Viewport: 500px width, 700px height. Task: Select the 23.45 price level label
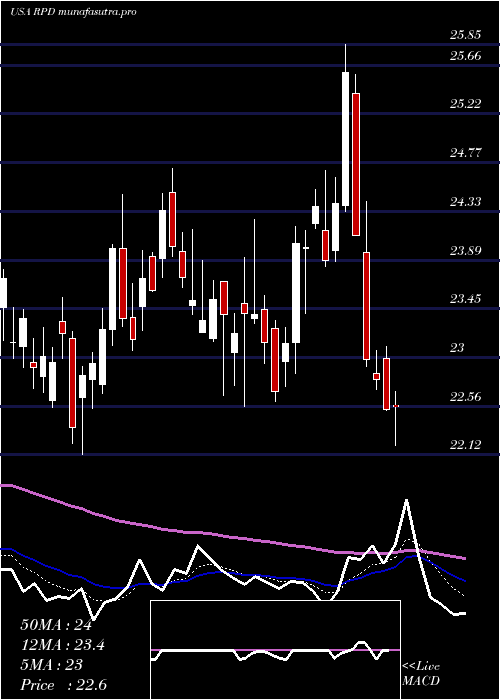[466, 299]
